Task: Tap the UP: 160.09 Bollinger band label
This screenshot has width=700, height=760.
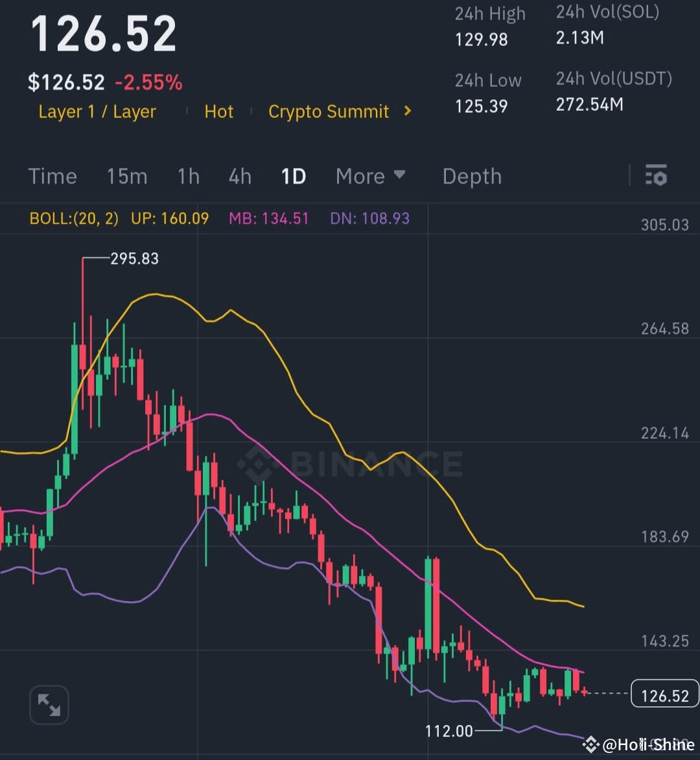Action: click(x=169, y=219)
